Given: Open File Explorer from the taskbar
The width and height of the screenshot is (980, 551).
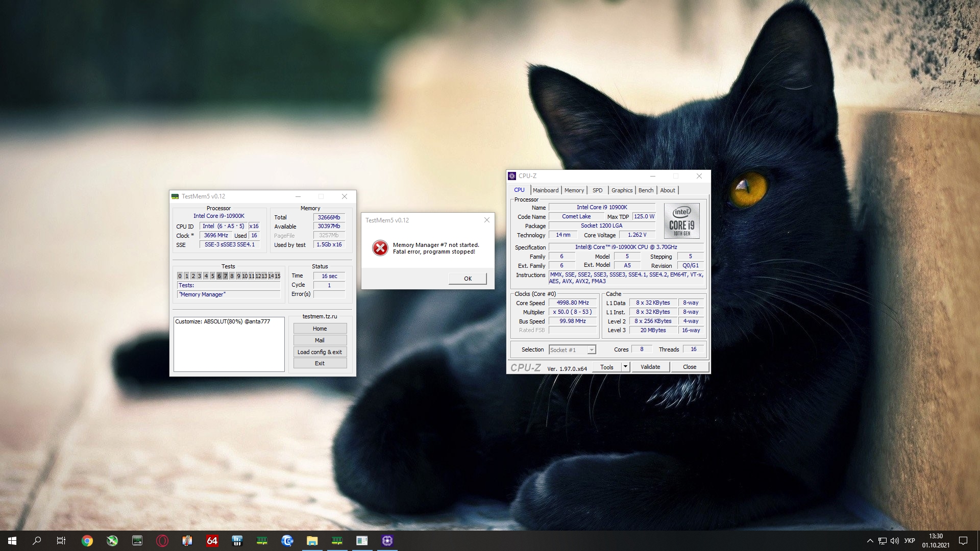Looking at the screenshot, I should tap(312, 541).
